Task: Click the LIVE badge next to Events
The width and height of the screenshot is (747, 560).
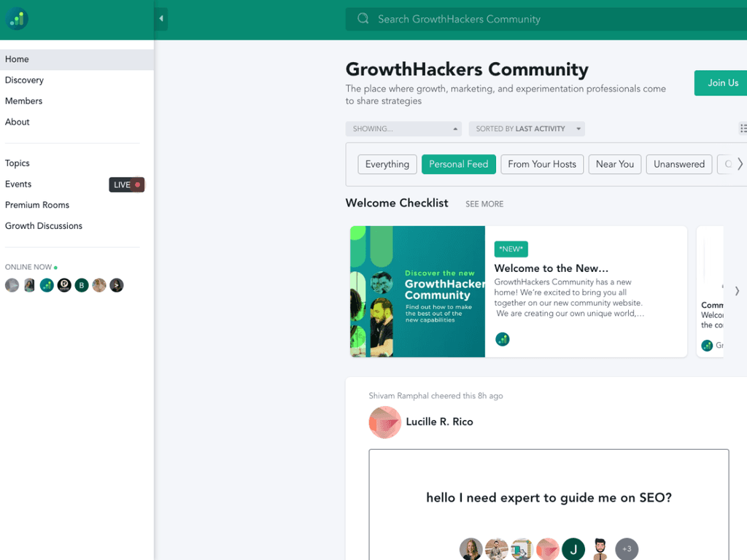Action: 126,184
